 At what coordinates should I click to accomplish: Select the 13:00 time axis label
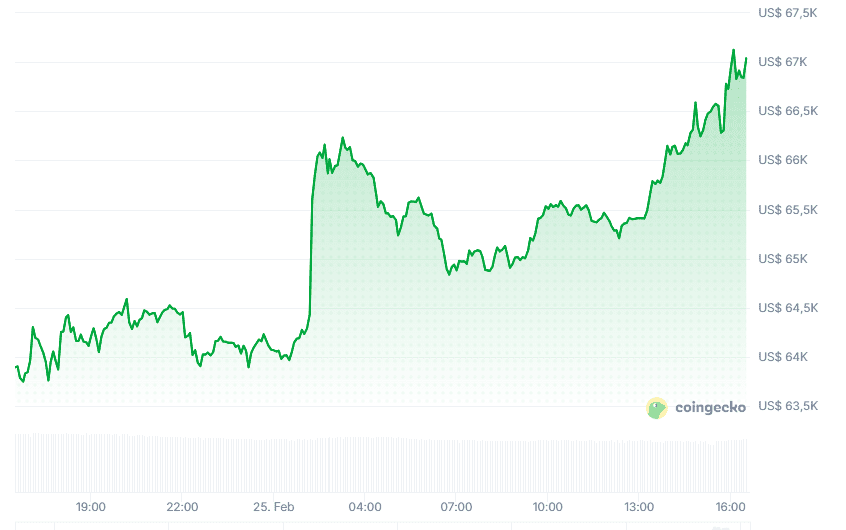click(x=639, y=507)
